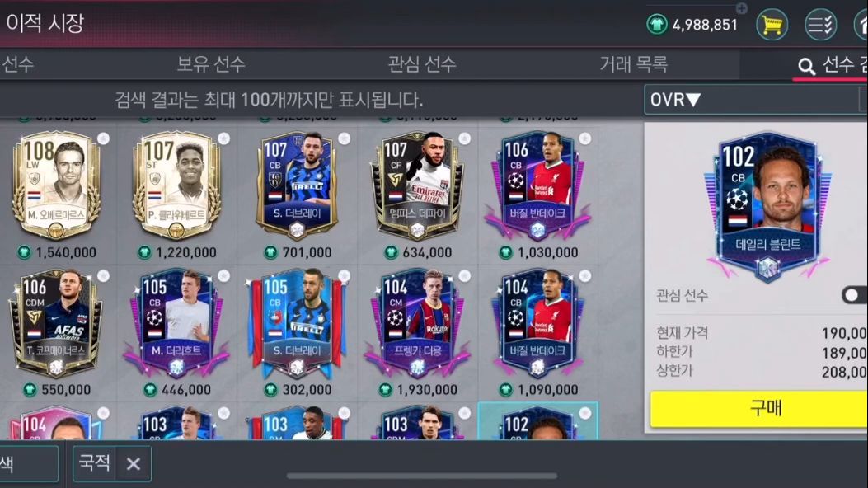Image resolution: width=868 pixels, height=488 pixels.
Task: Click the player search magnifier icon
Action: click(x=806, y=67)
